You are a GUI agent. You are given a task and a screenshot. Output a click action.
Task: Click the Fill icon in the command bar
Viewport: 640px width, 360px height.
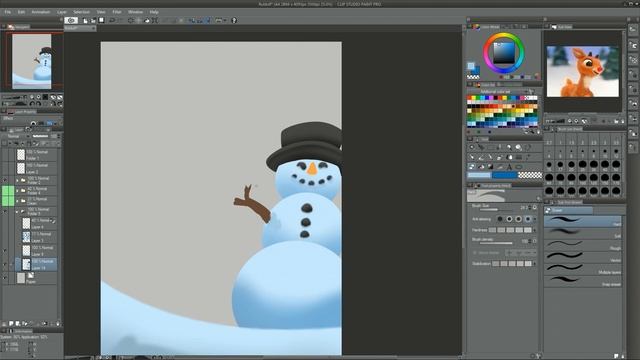[147, 20]
